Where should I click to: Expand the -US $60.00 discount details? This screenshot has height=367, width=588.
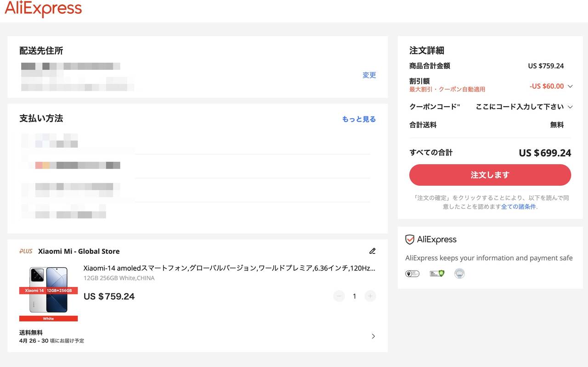pos(570,86)
